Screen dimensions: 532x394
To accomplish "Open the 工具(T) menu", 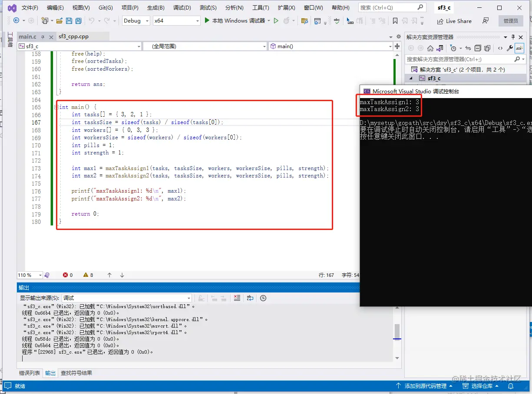I will pos(261,8).
